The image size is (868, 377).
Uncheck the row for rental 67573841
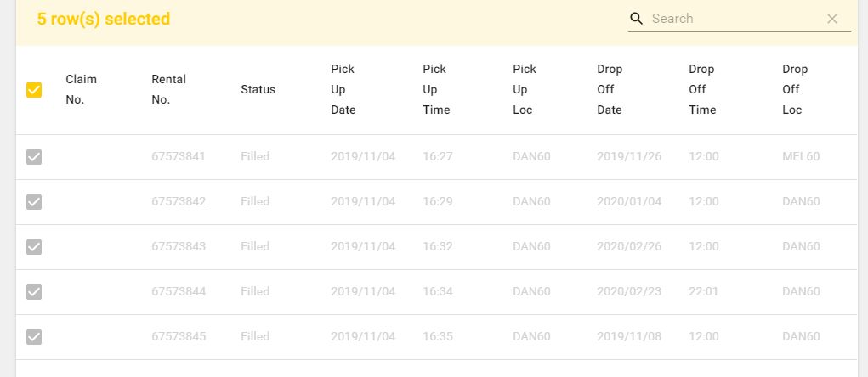(34, 157)
